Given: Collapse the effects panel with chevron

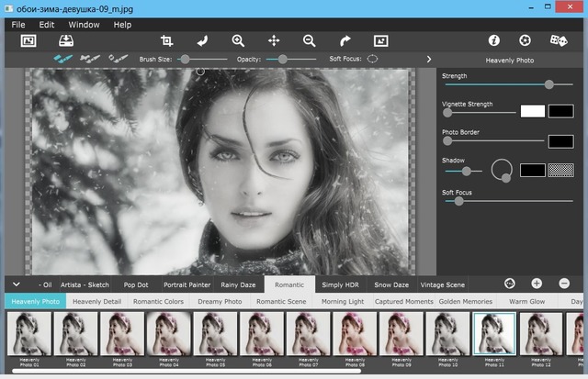Looking at the screenshot, I should [16, 284].
